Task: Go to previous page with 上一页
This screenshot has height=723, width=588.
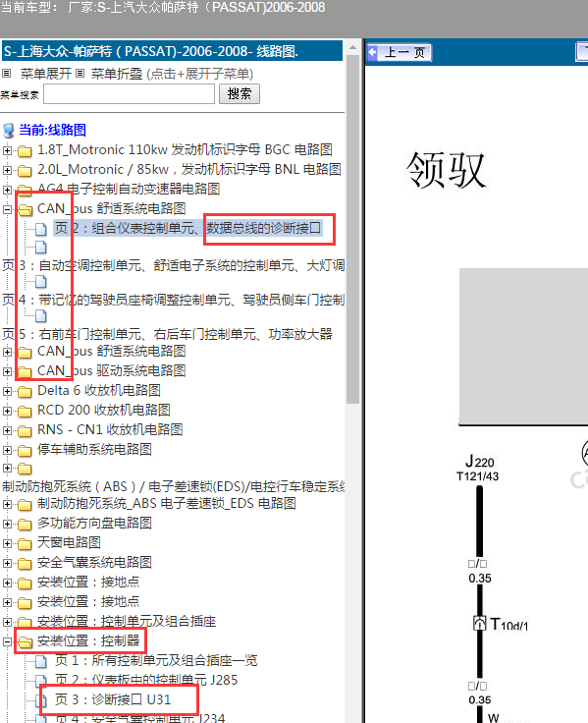Action: point(400,52)
